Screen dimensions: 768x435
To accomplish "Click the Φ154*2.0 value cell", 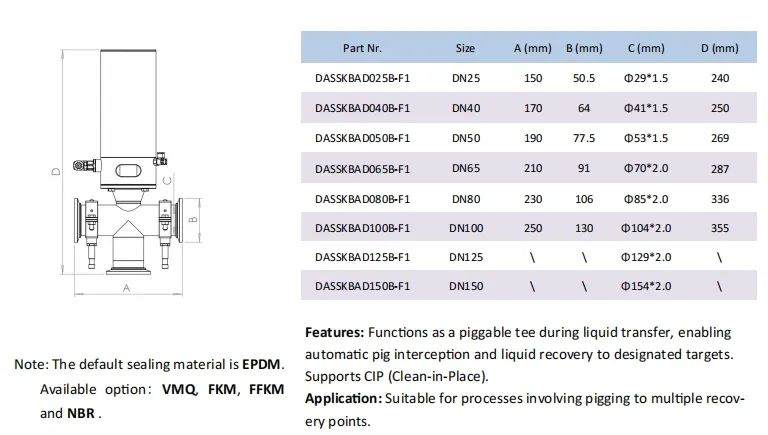I will pos(647,287).
